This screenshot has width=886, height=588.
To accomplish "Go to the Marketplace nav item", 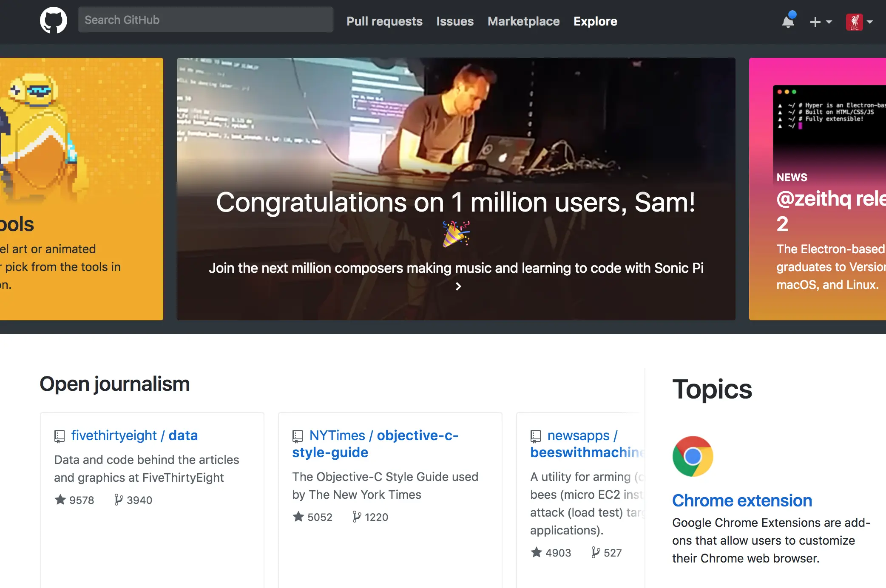I will (x=523, y=21).
